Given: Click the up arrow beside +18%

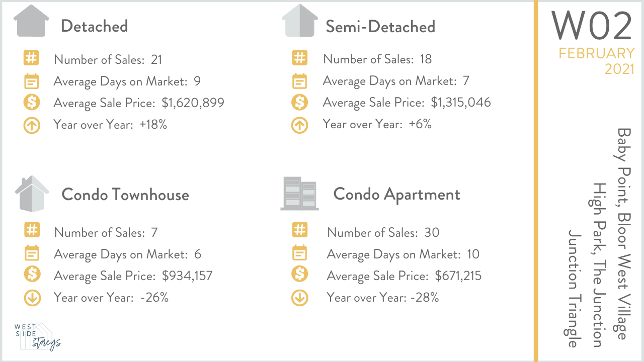Looking at the screenshot, I should 32,125.
